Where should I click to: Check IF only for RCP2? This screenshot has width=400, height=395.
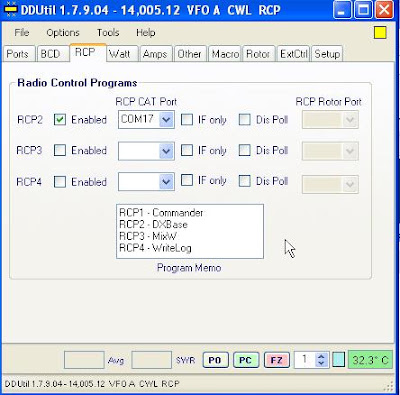(x=187, y=120)
